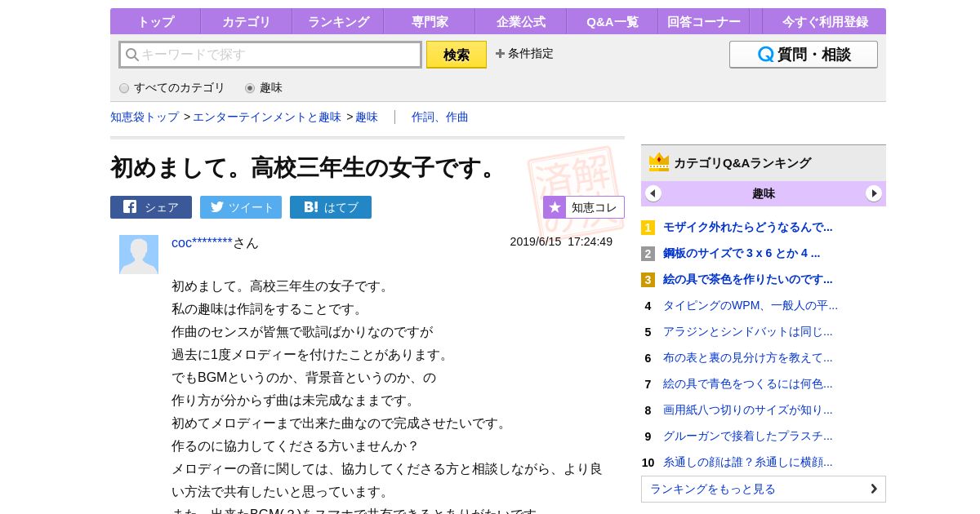Click the question title heading 初めまして。高校三年生の女子です。

click(x=307, y=167)
